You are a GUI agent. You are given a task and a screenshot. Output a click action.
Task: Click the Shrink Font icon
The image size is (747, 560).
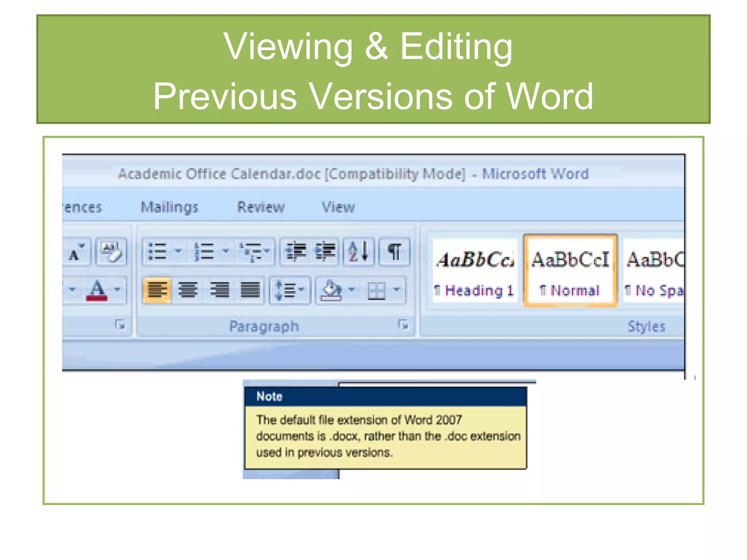pyautogui.click(x=77, y=252)
